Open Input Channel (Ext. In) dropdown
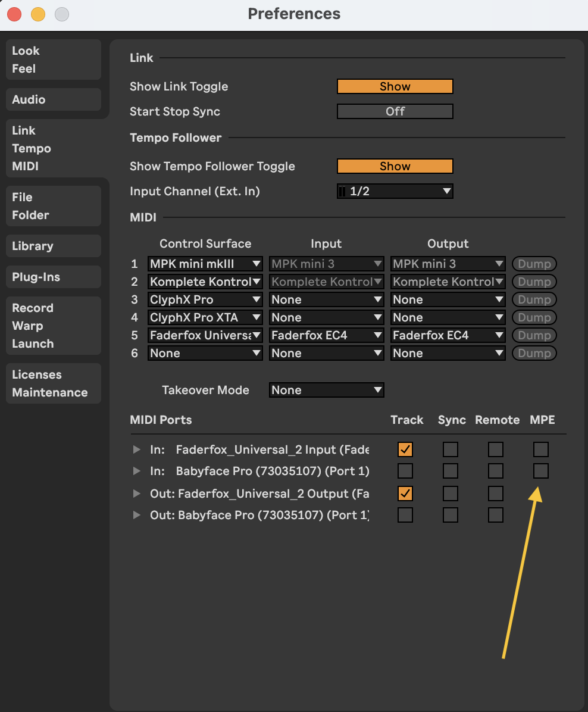 coord(395,191)
